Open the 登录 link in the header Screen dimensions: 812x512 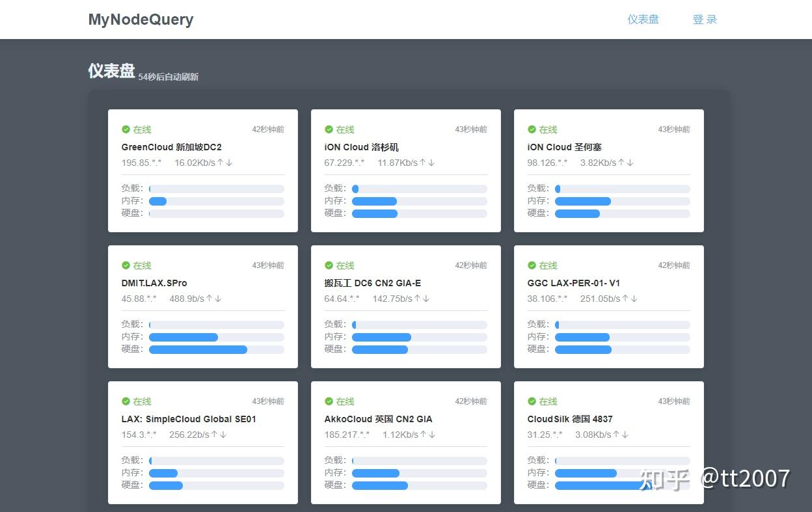coord(705,19)
